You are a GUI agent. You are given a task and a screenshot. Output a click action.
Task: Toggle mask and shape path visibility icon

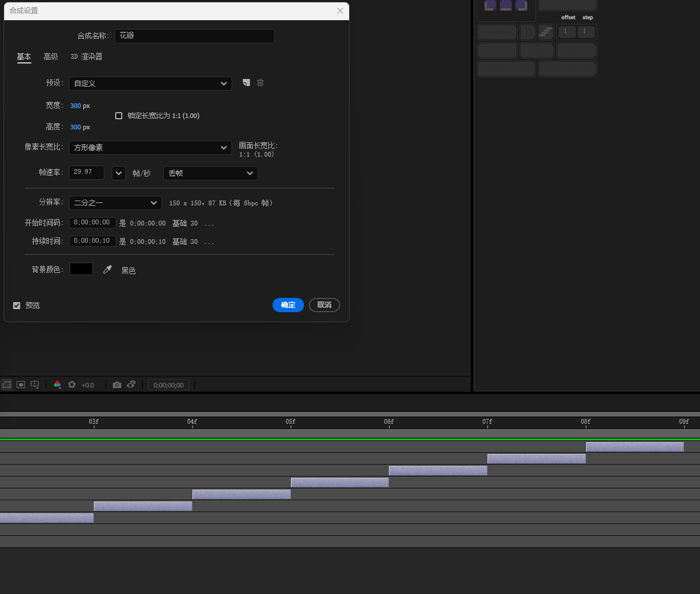7,385
